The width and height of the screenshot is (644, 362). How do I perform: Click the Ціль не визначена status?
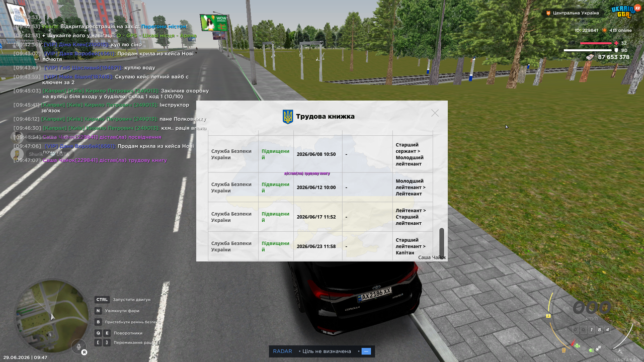pyautogui.click(x=327, y=351)
